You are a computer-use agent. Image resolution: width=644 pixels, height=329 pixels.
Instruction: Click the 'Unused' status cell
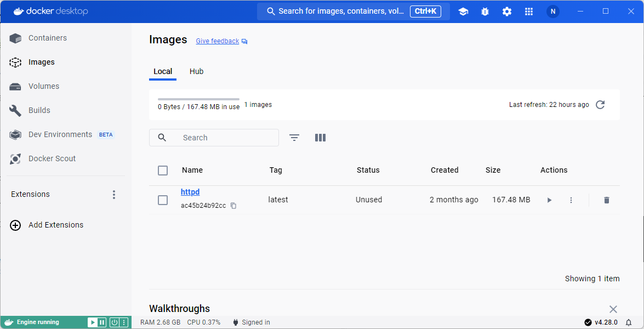pyautogui.click(x=369, y=200)
